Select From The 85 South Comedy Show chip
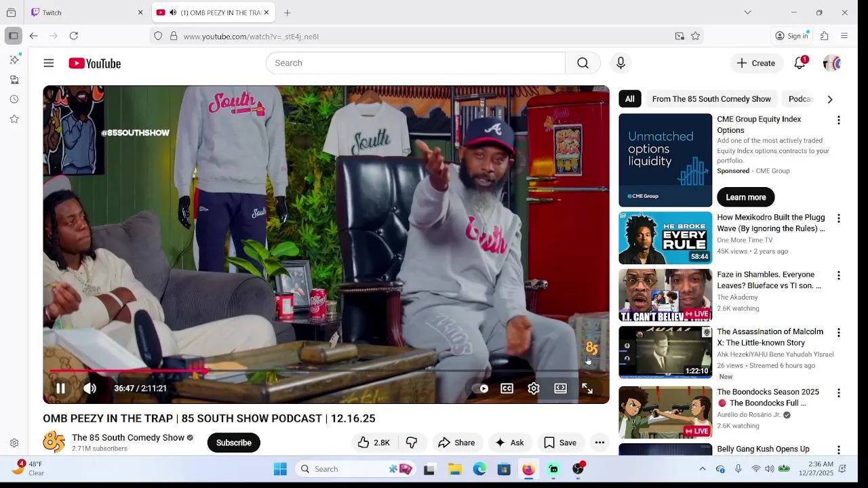868x488 pixels. point(711,99)
